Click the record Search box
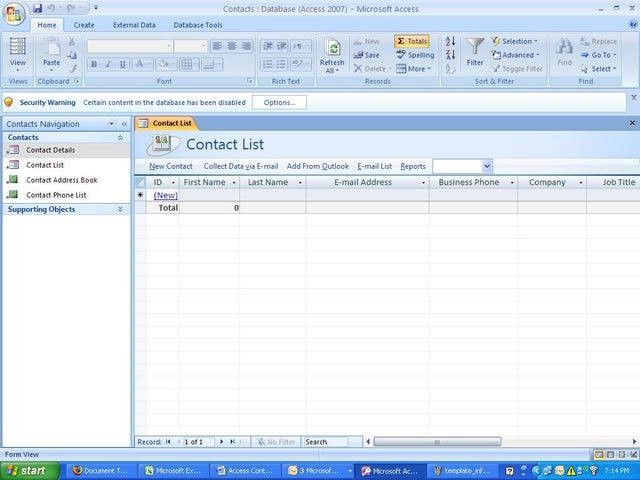This screenshot has height=480, width=640. coord(331,442)
